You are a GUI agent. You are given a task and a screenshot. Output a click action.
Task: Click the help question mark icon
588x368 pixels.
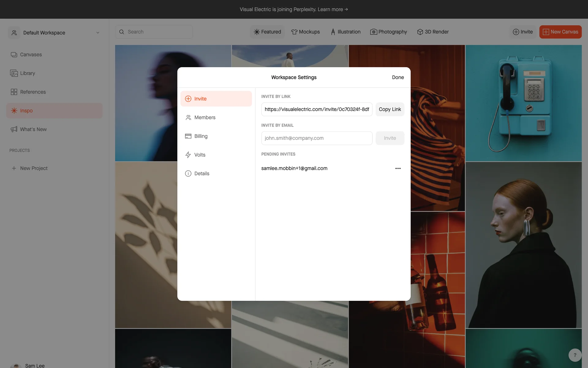(x=575, y=355)
